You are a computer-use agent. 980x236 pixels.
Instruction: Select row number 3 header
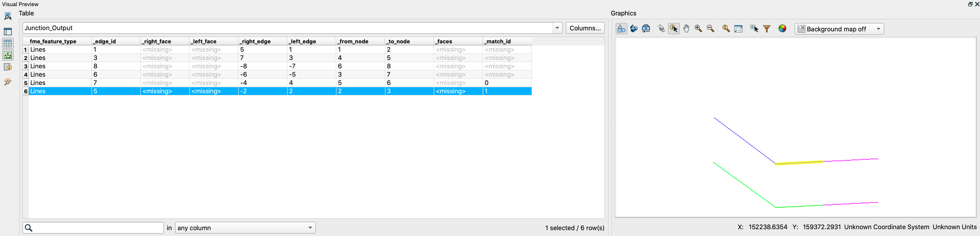coord(25,66)
